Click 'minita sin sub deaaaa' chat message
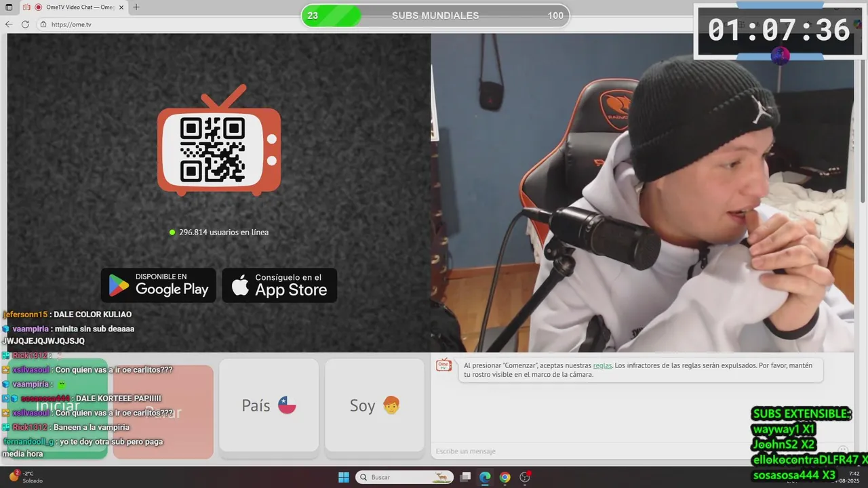This screenshot has height=488, width=868. pos(68,335)
